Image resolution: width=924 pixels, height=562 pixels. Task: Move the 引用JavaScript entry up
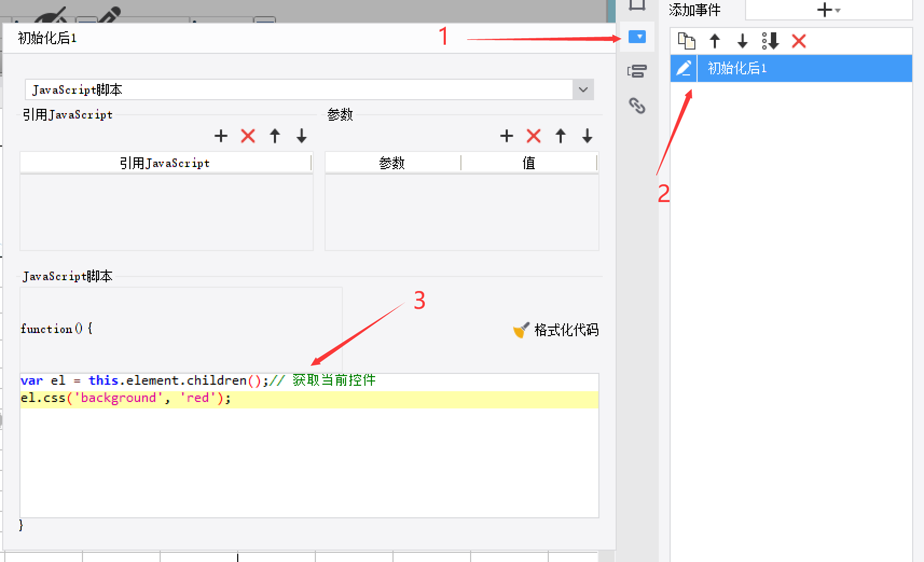[275, 136]
